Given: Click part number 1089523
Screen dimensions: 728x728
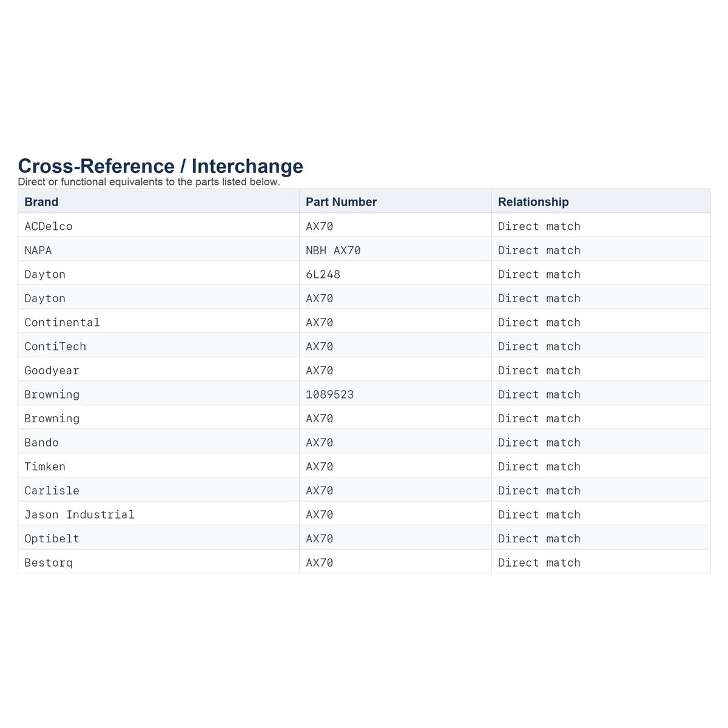Looking at the screenshot, I should click(330, 394).
